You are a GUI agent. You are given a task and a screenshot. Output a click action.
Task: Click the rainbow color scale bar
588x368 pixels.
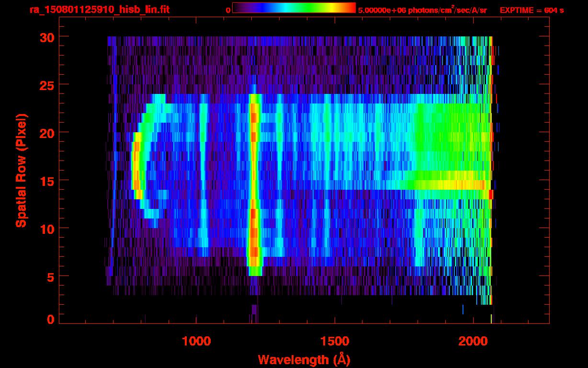click(x=294, y=8)
